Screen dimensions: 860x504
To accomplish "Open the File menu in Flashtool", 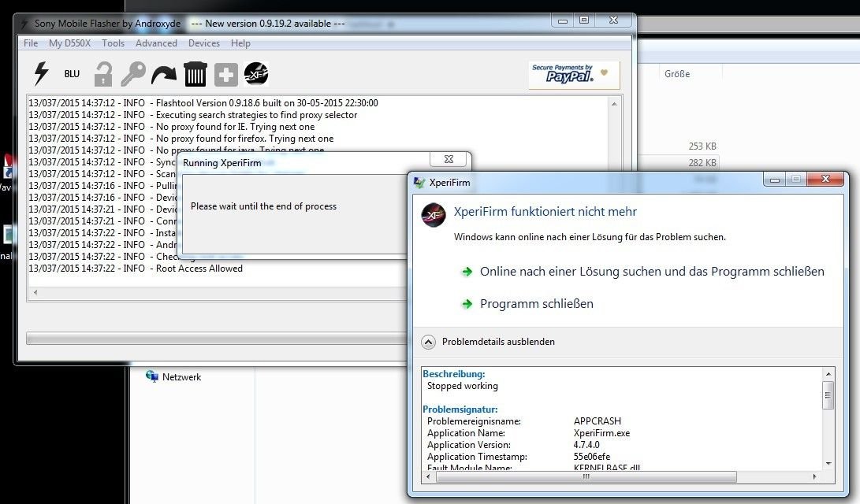I will coord(31,43).
